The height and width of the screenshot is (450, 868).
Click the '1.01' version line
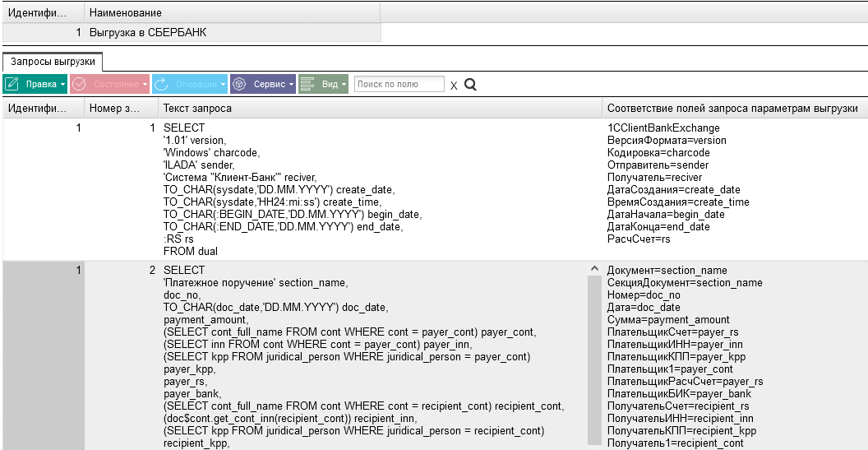click(195, 140)
